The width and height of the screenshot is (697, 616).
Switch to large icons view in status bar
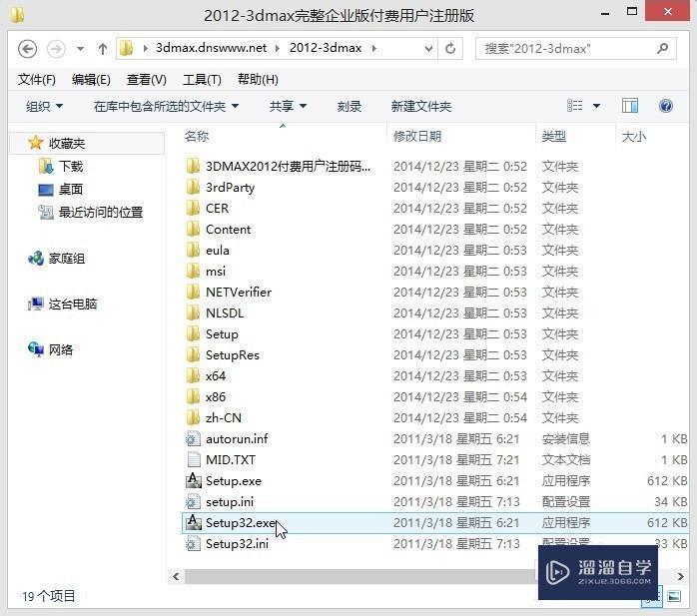point(674,596)
